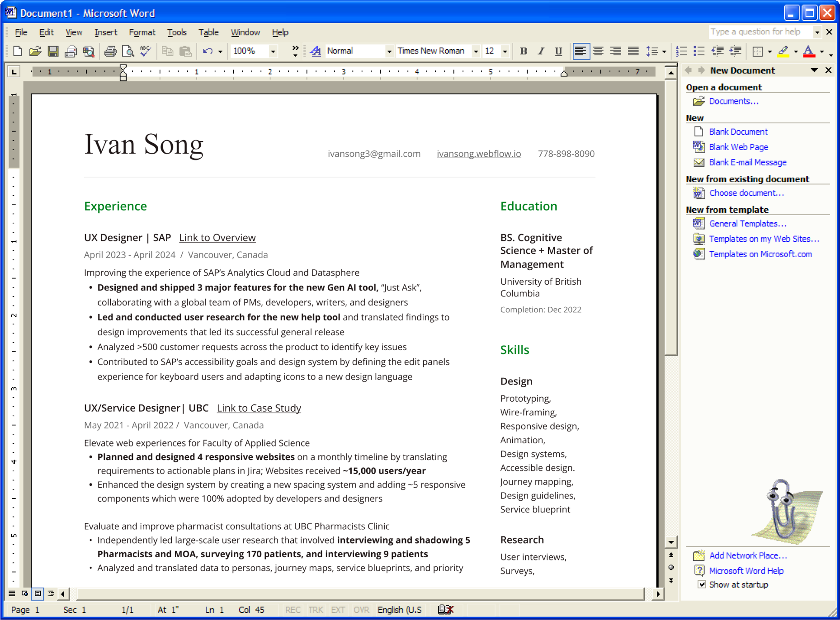This screenshot has height=620, width=840.
Task: Open the Style Normal dropdown
Action: coord(389,52)
